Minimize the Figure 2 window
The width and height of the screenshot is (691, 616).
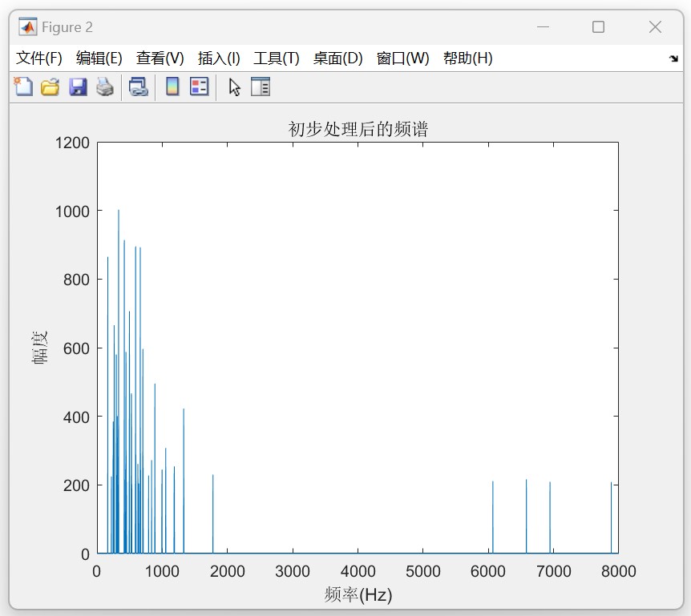point(543,27)
